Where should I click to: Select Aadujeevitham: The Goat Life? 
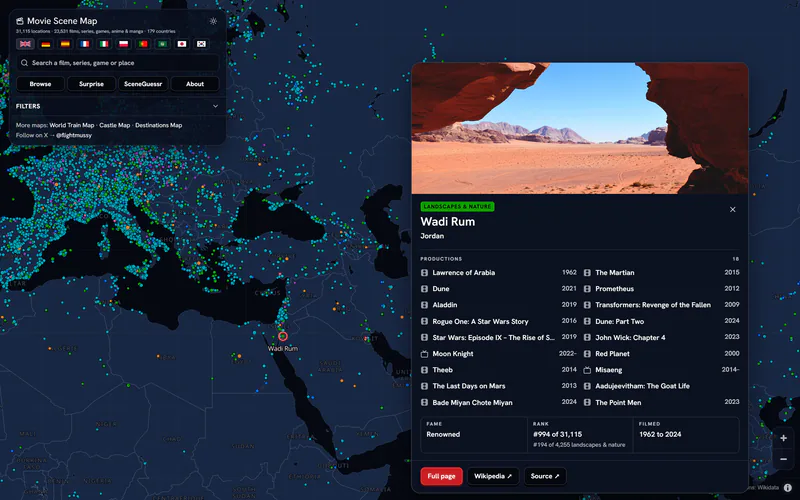pos(661,386)
